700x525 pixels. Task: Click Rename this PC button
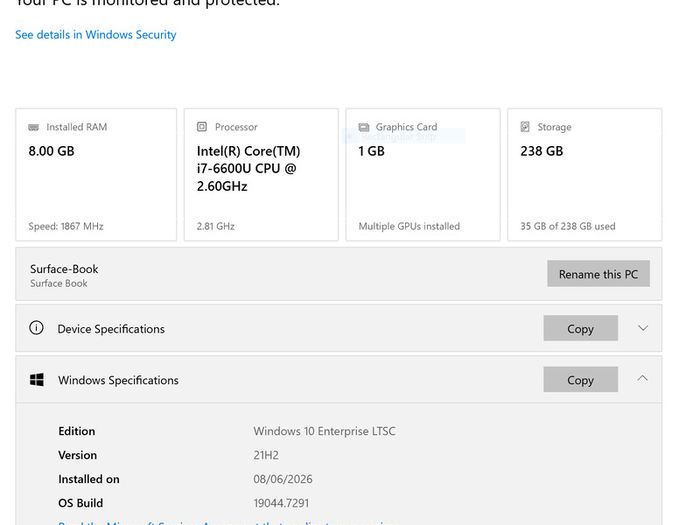[x=598, y=274]
